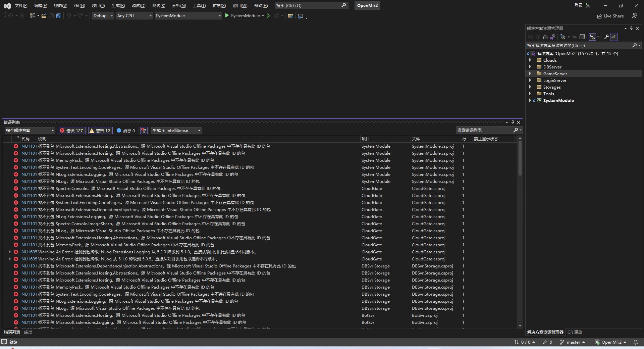The image size is (644, 349).
Task: Click the 0 / 0 push-pull status button
Action: [x=525, y=342]
